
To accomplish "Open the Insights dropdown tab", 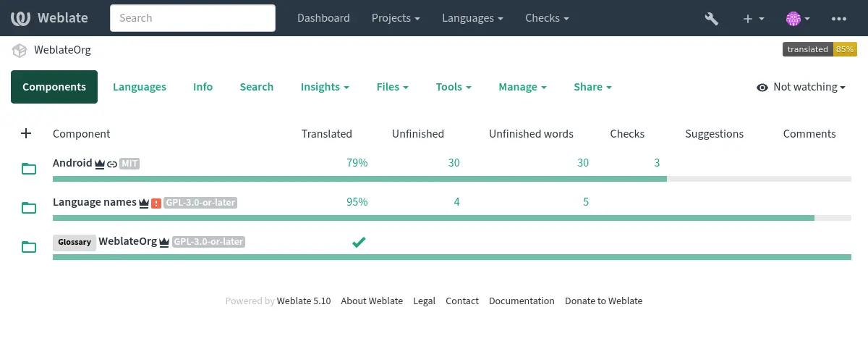I will pyautogui.click(x=325, y=87).
